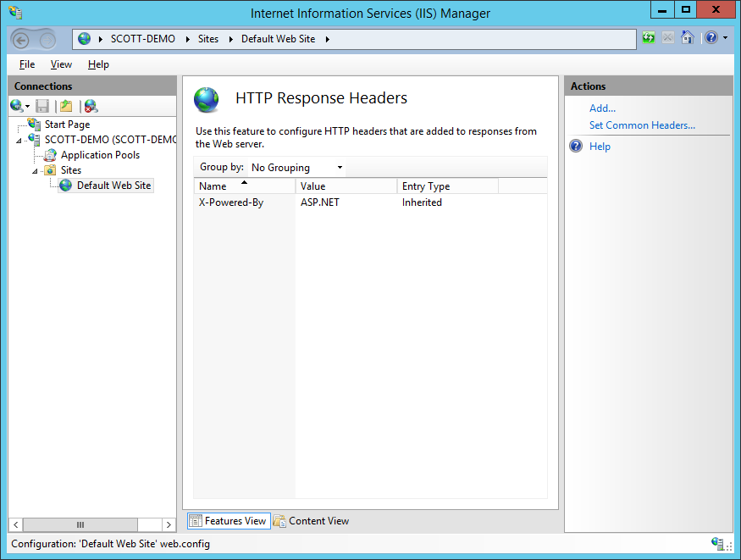This screenshot has width=741, height=560.
Task: Open the Group by No Grouping dropdown
Action: (x=296, y=167)
